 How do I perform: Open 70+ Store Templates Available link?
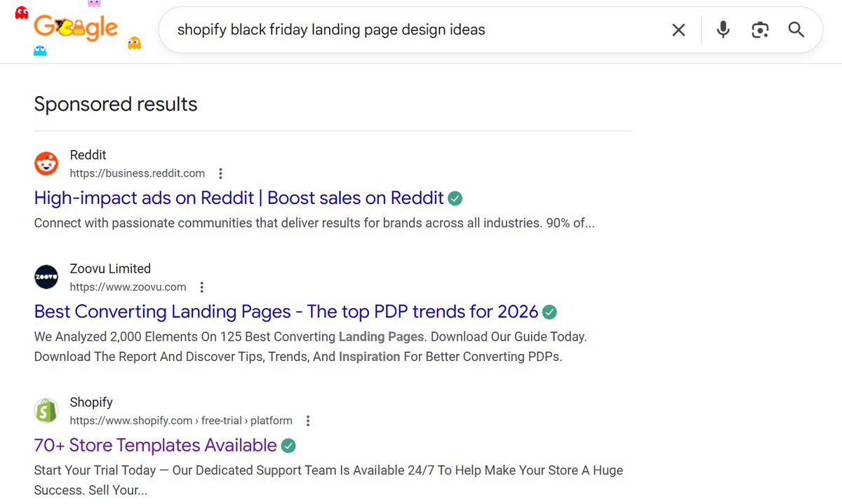coord(156,446)
